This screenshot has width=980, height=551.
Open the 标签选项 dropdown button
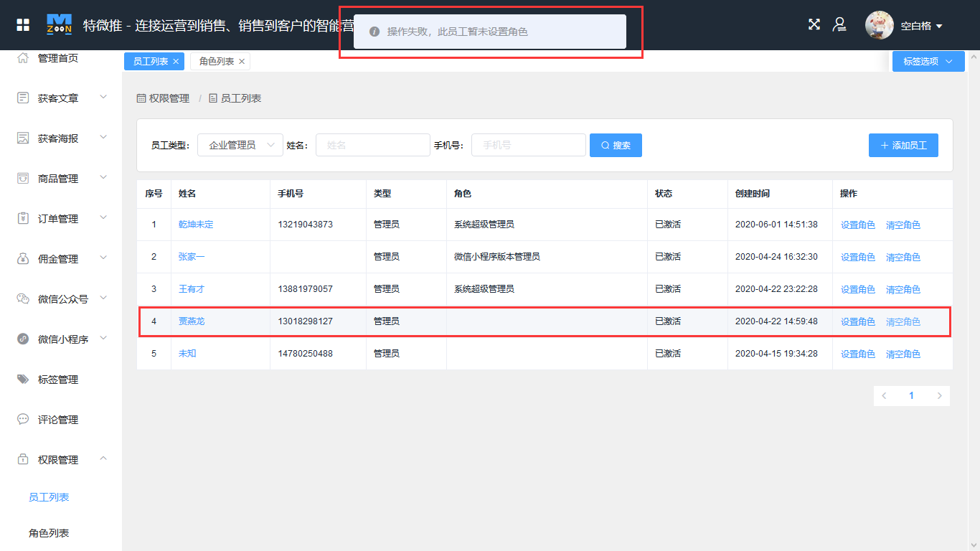point(928,61)
